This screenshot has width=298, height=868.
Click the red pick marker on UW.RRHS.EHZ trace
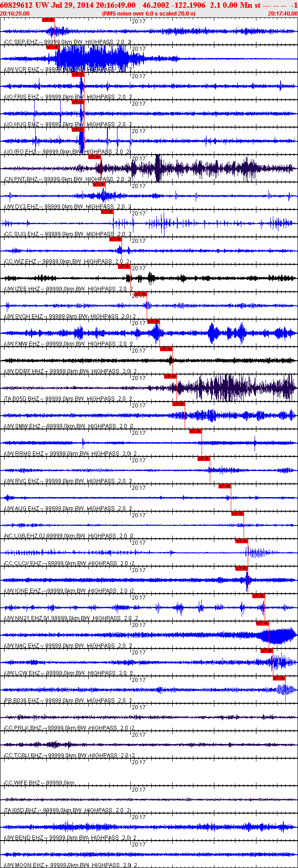(195, 431)
